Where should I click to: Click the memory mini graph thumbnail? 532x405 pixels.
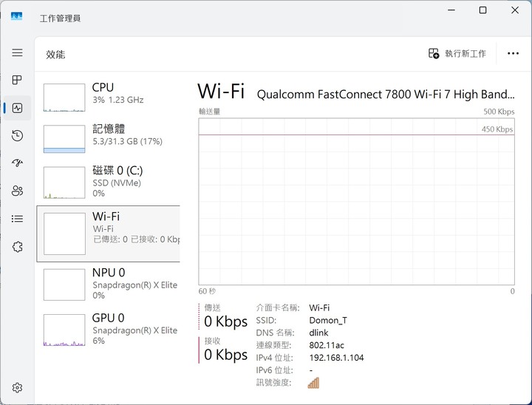click(x=64, y=139)
